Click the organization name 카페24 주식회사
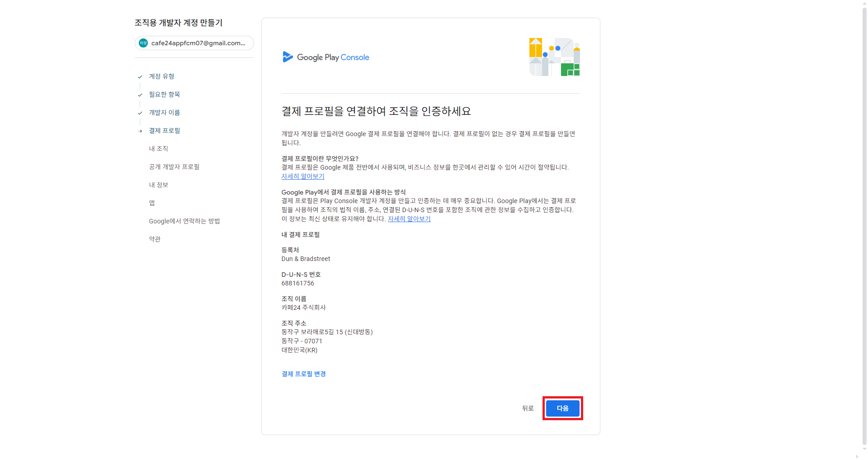The height and width of the screenshot is (460, 868). point(303,307)
